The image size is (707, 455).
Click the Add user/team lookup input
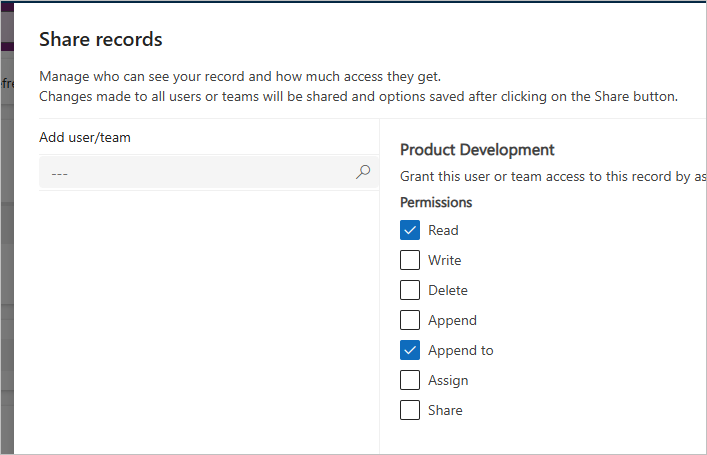[x=195, y=173]
